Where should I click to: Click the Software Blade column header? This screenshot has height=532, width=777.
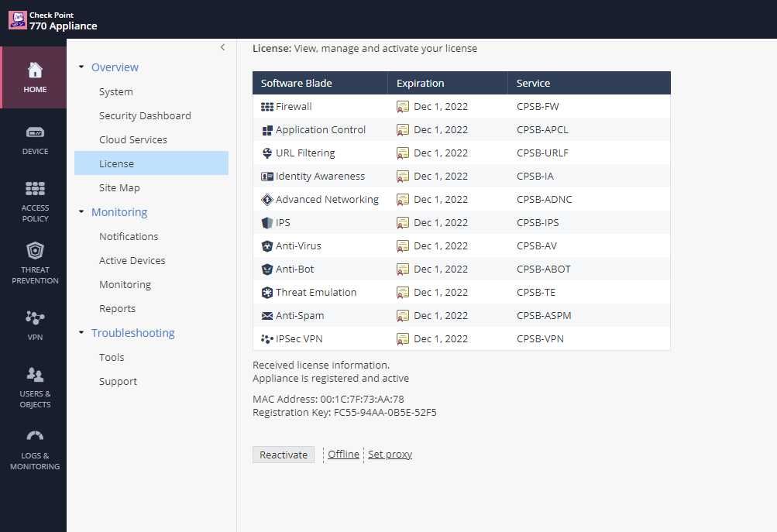(320, 83)
